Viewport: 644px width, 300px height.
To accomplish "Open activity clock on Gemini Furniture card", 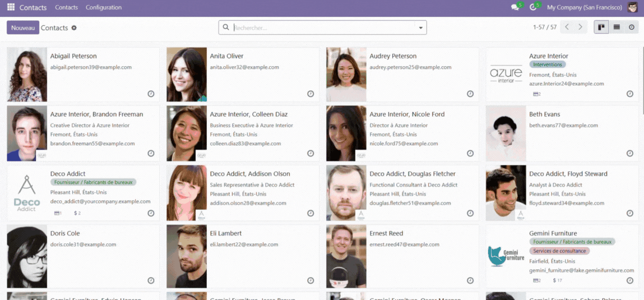I will pos(629,280).
